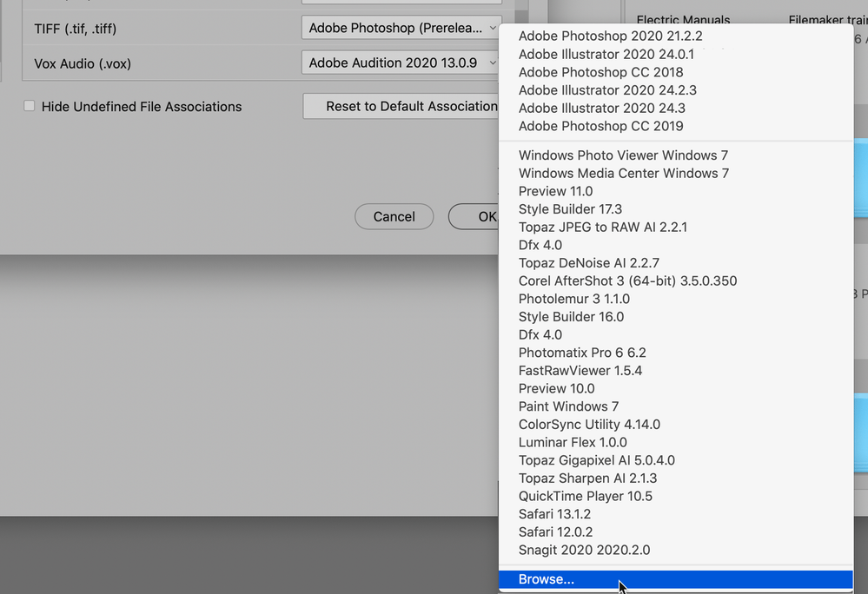Select Photolemur 3 1.1.0

(x=675, y=299)
